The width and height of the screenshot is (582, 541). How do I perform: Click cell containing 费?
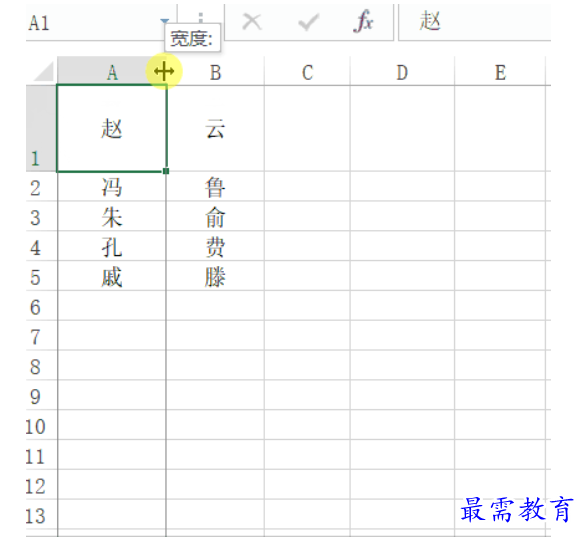click(215, 246)
